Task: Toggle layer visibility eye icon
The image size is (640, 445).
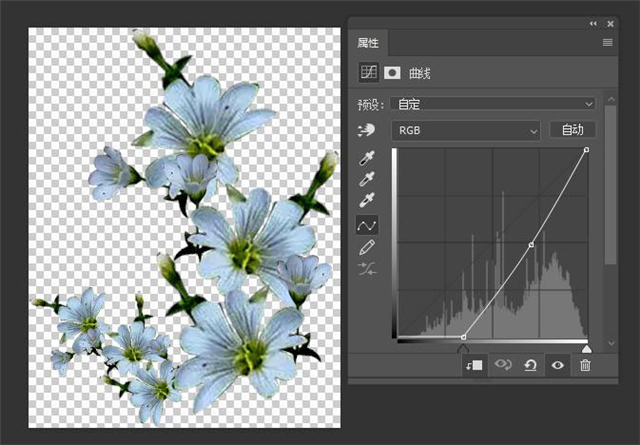Action: tap(558, 365)
